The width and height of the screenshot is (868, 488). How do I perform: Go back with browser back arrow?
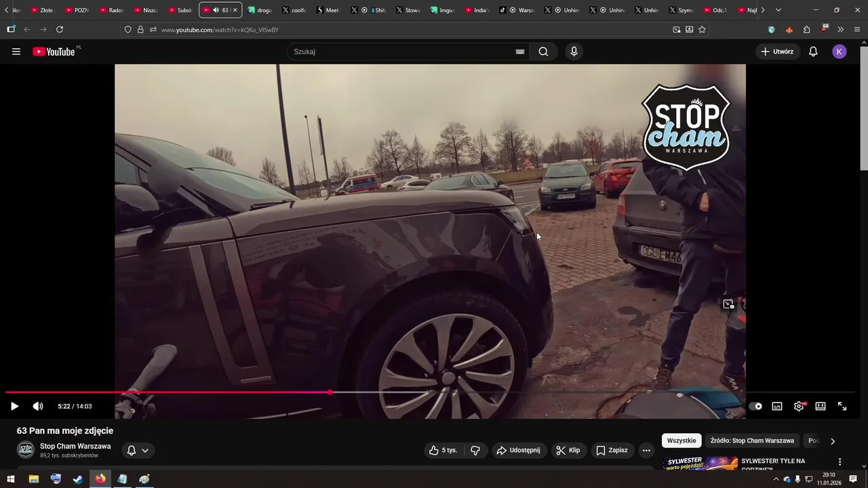[27, 29]
